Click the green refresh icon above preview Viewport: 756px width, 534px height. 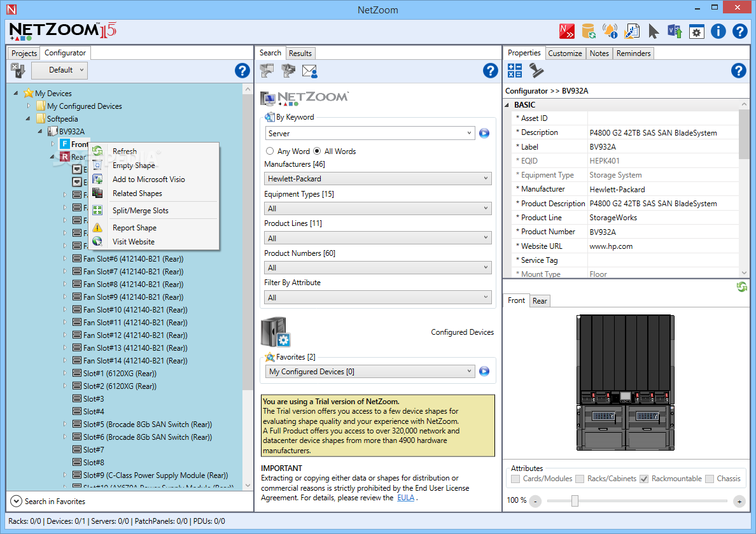click(741, 287)
